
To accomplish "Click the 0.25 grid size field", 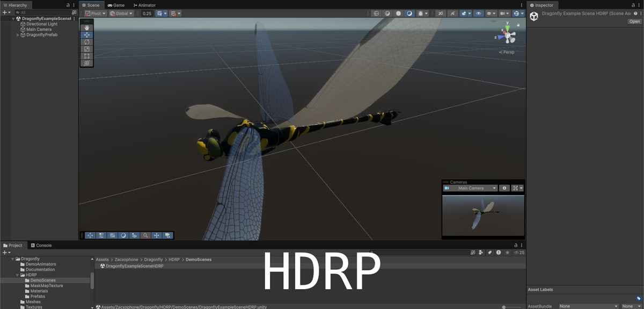I will pos(147,13).
